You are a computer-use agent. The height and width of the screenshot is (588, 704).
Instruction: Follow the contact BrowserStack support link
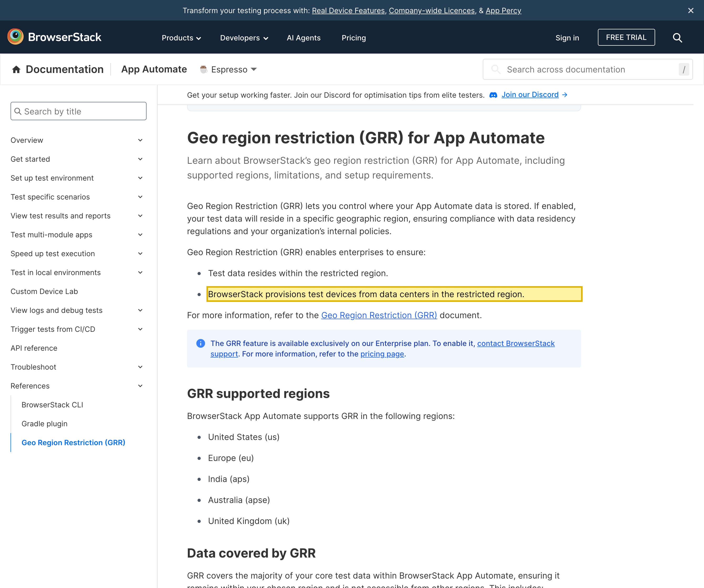click(516, 343)
